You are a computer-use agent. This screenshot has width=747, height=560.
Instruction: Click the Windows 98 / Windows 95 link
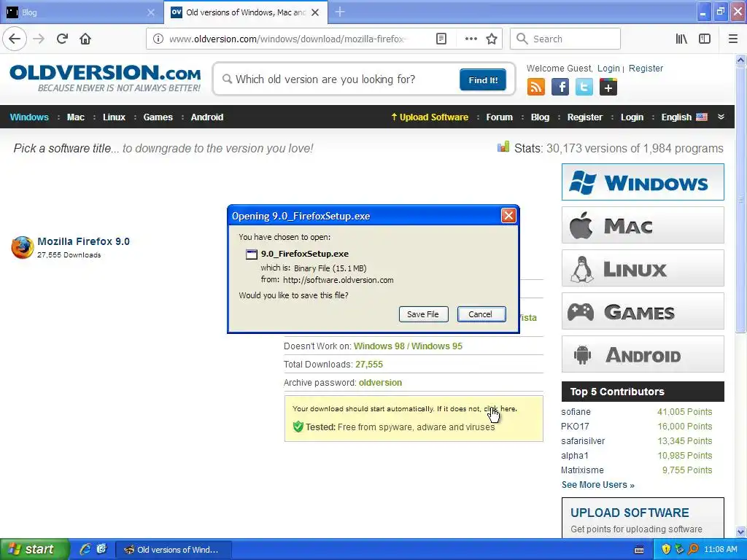(408, 346)
